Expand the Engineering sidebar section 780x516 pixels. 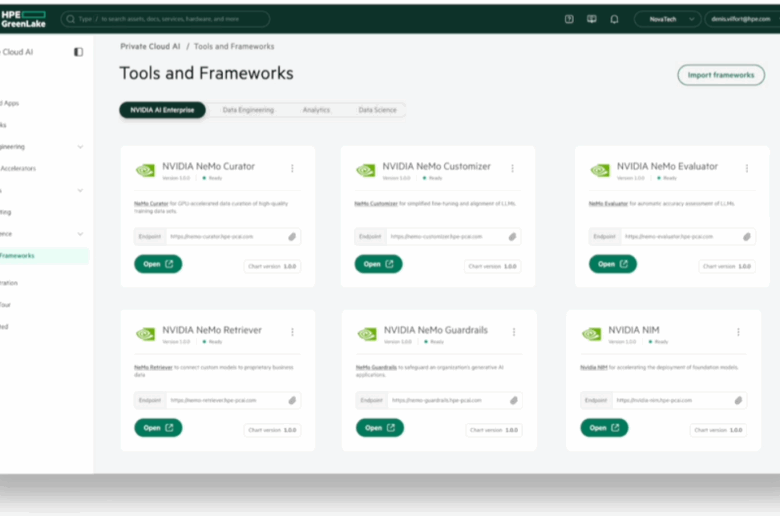coord(80,147)
